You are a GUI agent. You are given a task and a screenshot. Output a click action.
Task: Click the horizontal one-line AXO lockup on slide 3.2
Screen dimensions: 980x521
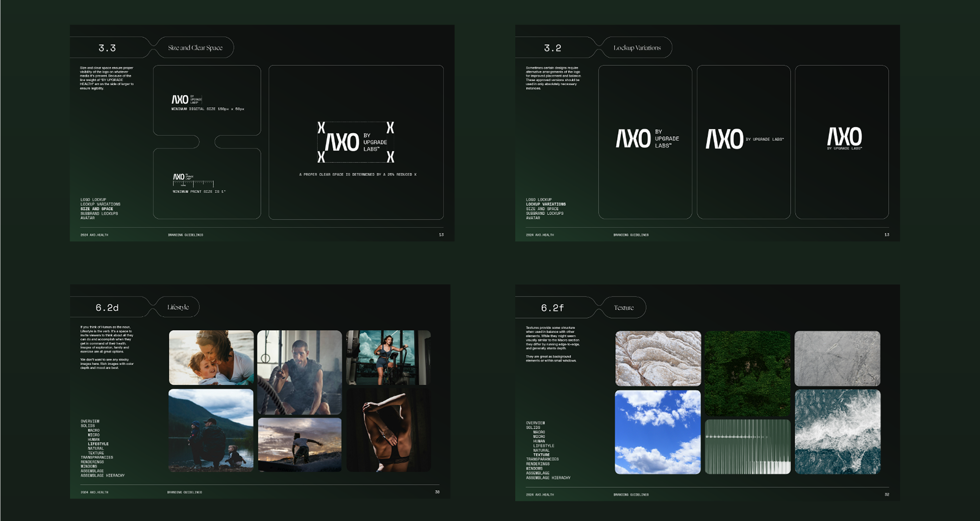[x=745, y=139]
